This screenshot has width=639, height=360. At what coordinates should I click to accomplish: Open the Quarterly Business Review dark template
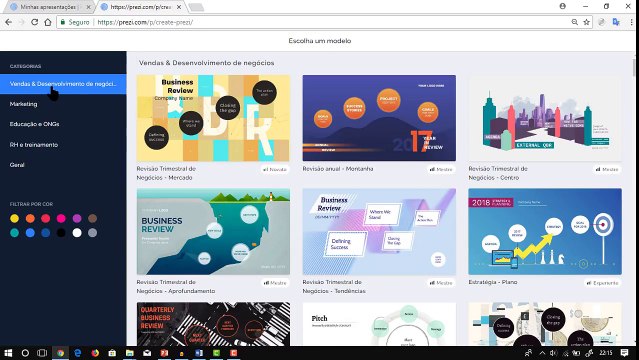213,324
